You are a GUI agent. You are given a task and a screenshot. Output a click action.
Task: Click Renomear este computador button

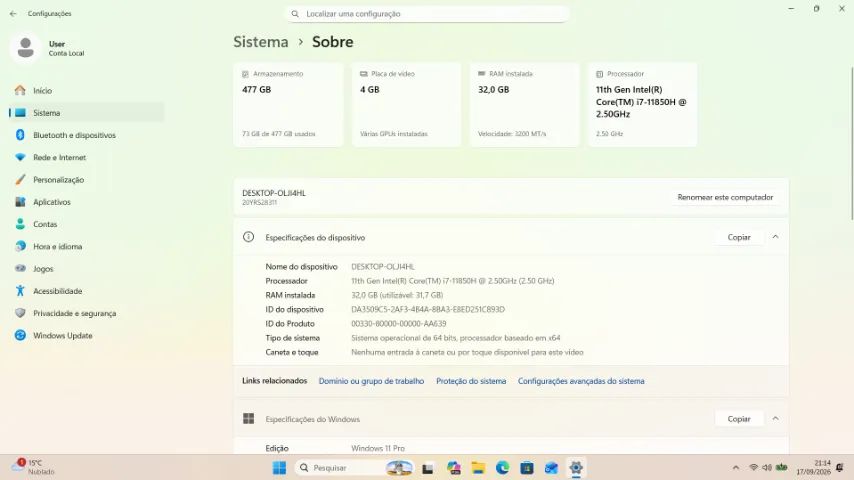(725, 197)
